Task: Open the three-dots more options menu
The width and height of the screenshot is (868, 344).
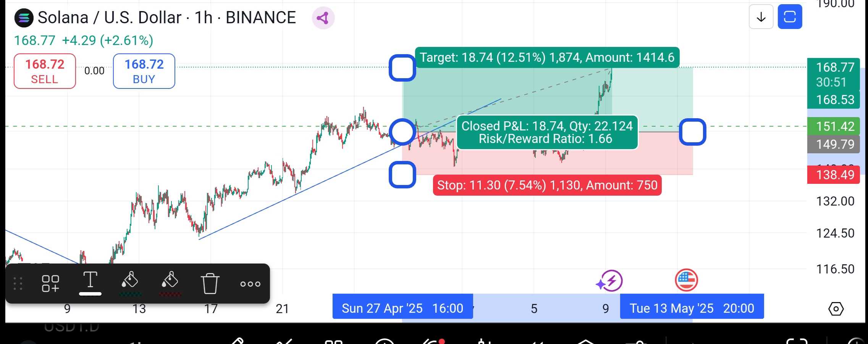Action: click(x=250, y=284)
